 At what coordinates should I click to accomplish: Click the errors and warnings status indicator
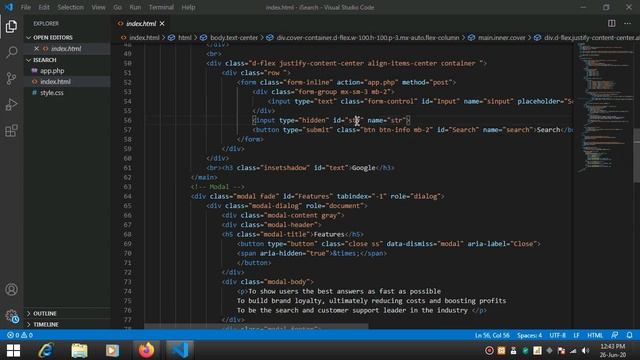point(20,335)
